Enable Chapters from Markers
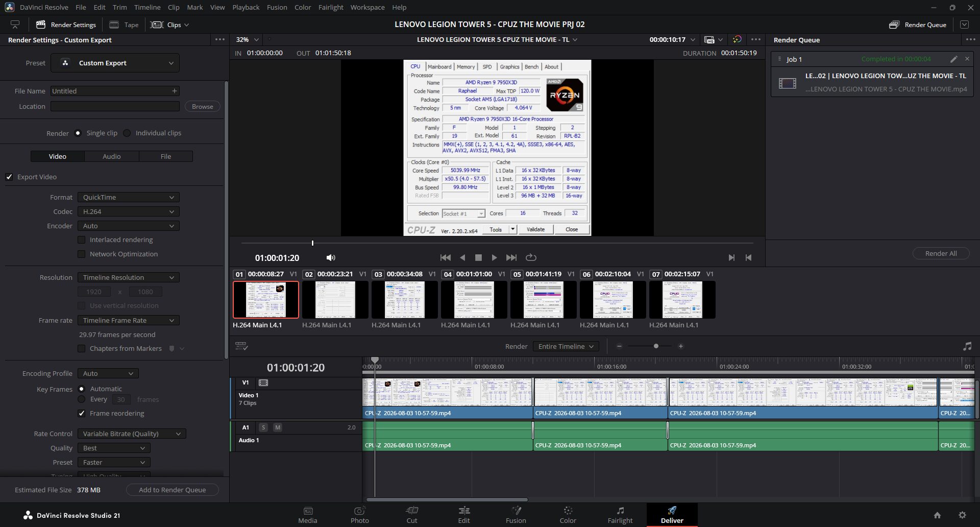This screenshot has height=527, width=980. [82, 348]
